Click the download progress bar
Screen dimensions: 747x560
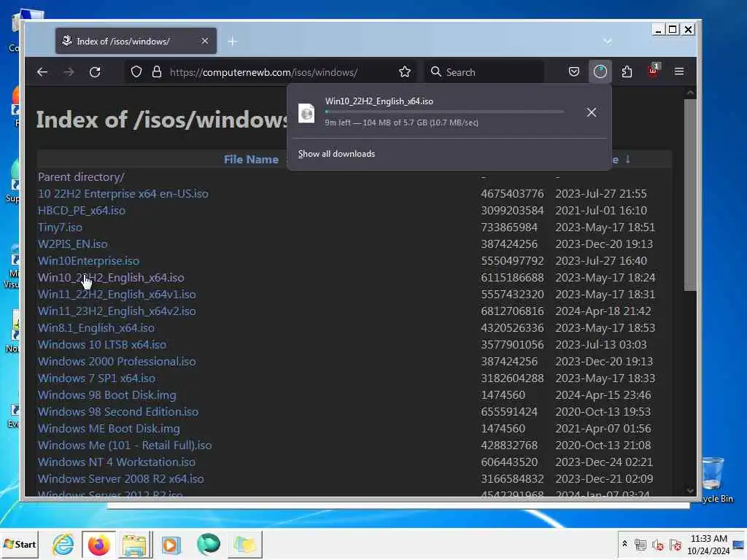pyautogui.click(x=444, y=112)
